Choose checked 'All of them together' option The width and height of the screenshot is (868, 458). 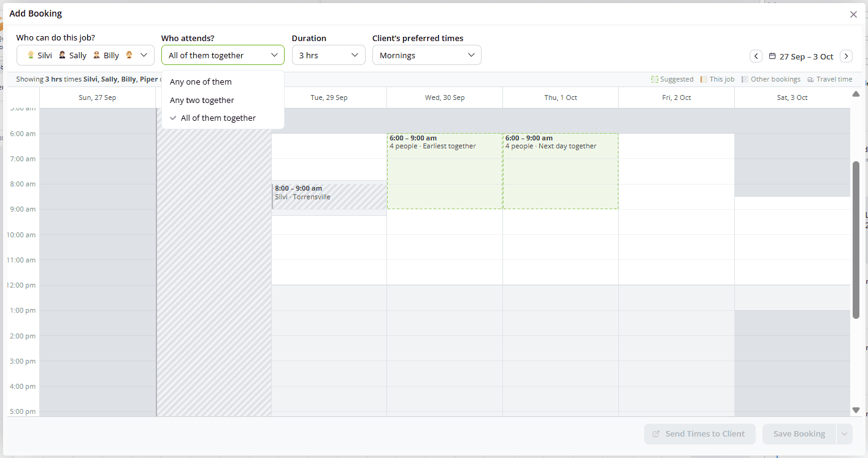[x=223, y=118]
